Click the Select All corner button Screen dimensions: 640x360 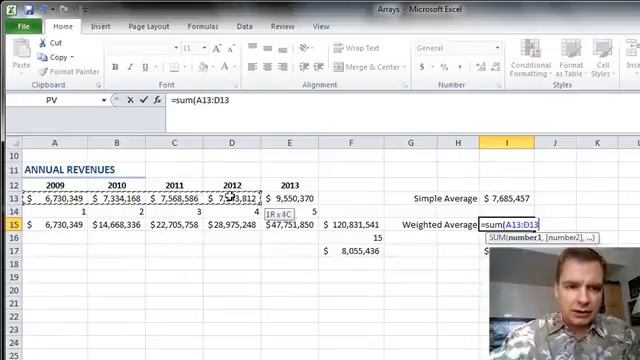[14, 143]
